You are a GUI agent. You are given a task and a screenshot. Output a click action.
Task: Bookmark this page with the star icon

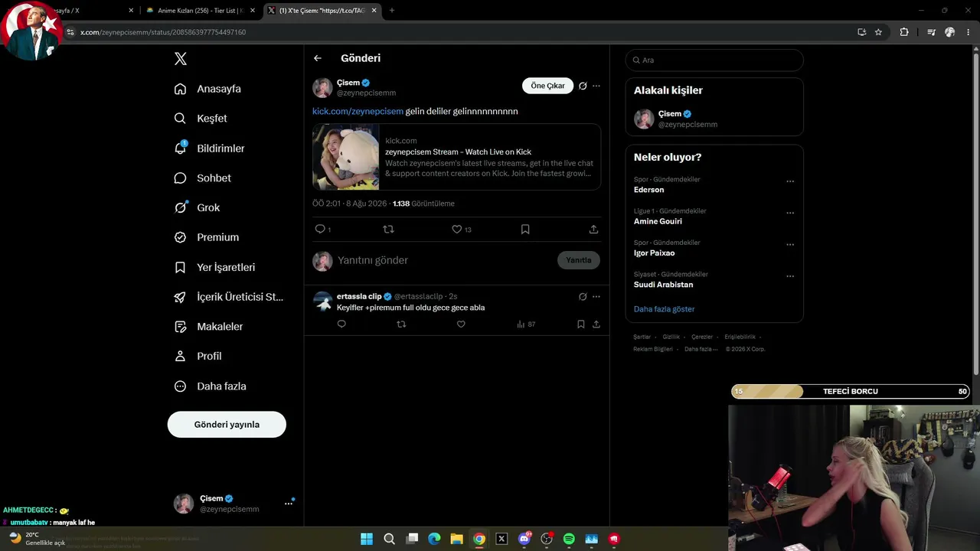(878, 32)
